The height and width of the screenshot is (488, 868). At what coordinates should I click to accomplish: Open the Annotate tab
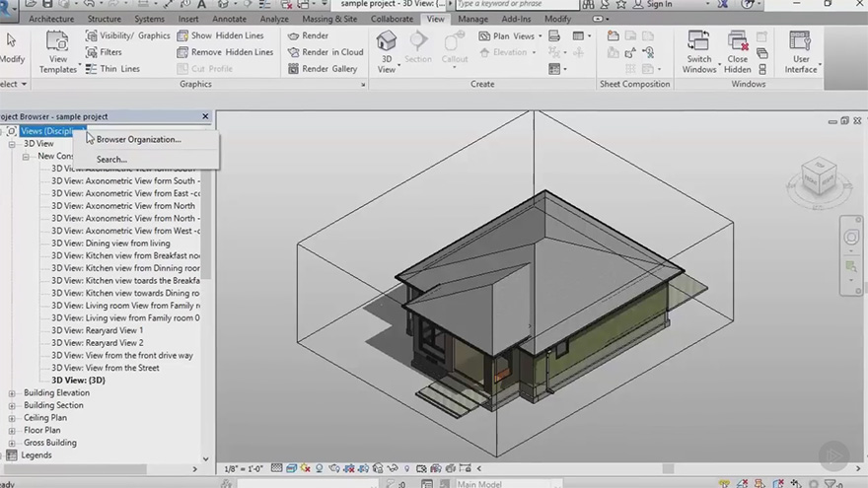point(229,19)
